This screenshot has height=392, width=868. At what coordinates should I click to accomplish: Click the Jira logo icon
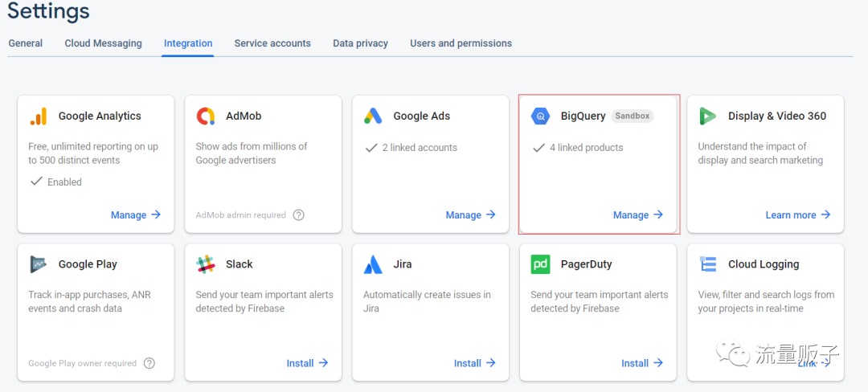click(373, 264)
